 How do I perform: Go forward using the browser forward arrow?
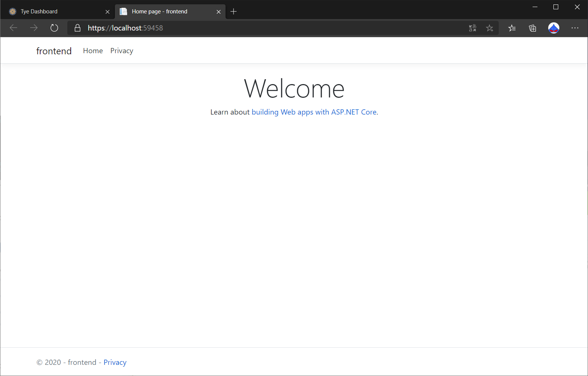pyautogui.click(x=34, y=28)
